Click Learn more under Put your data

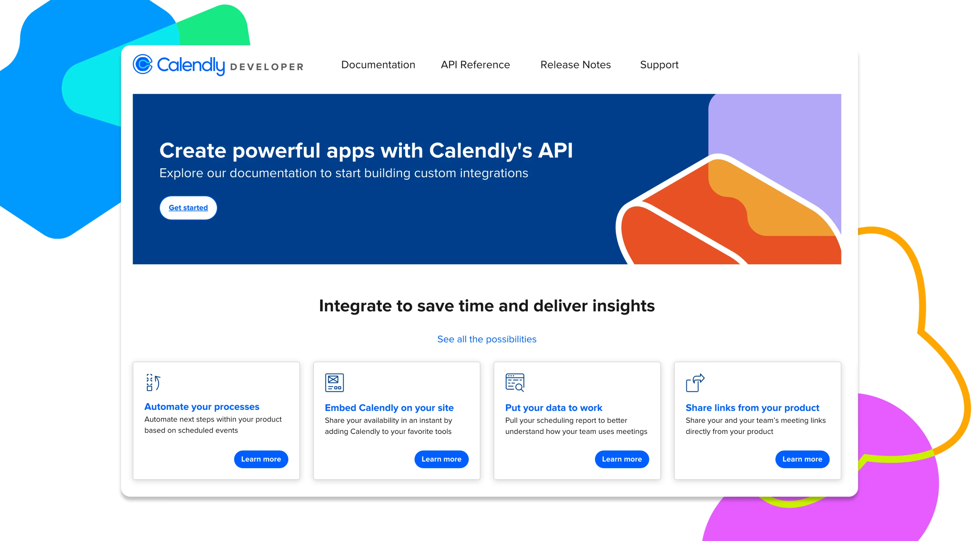621,459
